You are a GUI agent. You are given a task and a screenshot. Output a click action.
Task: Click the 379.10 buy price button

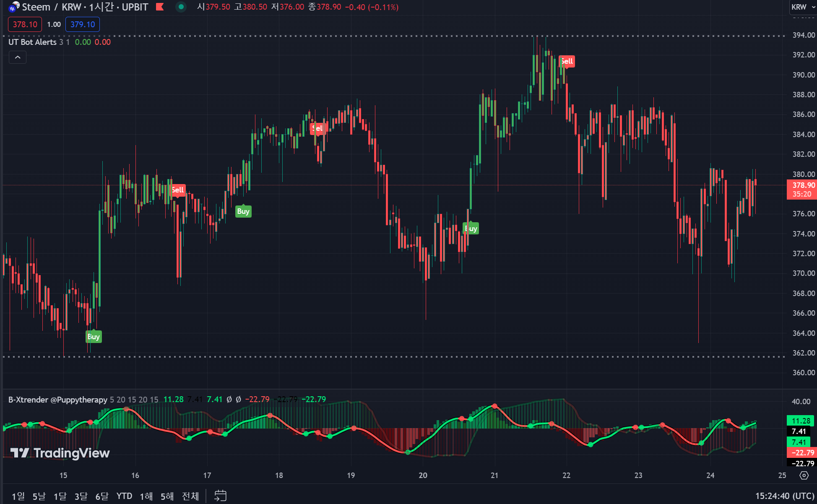pyautogui.click(x=83, y=24)
